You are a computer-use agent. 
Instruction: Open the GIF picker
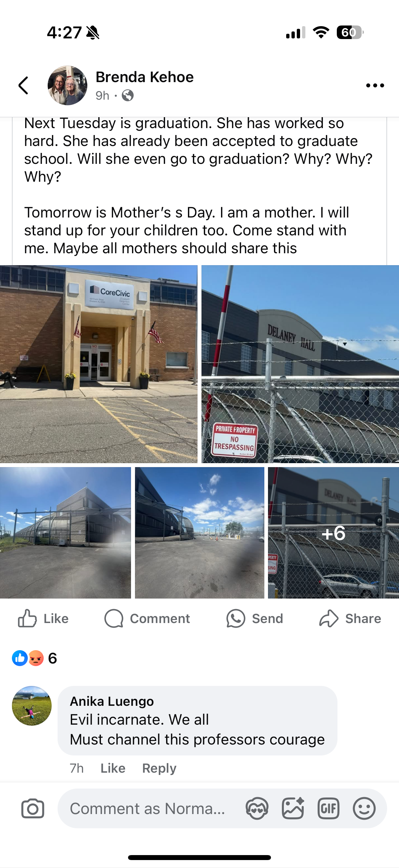point(328,808)
